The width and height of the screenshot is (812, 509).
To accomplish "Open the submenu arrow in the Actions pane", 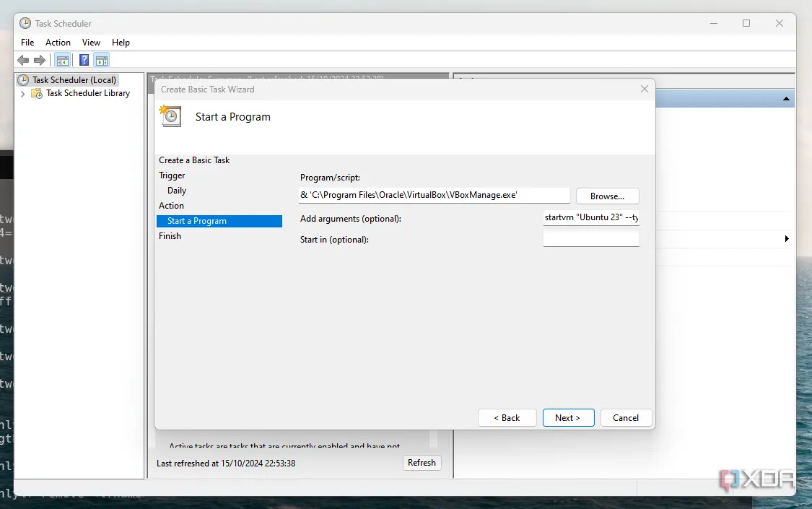I will (786, 238).
